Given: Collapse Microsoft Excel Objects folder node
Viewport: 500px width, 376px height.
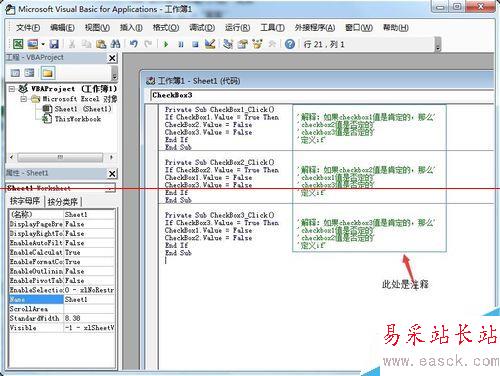Looking at the screenshot, I should 23,99.
